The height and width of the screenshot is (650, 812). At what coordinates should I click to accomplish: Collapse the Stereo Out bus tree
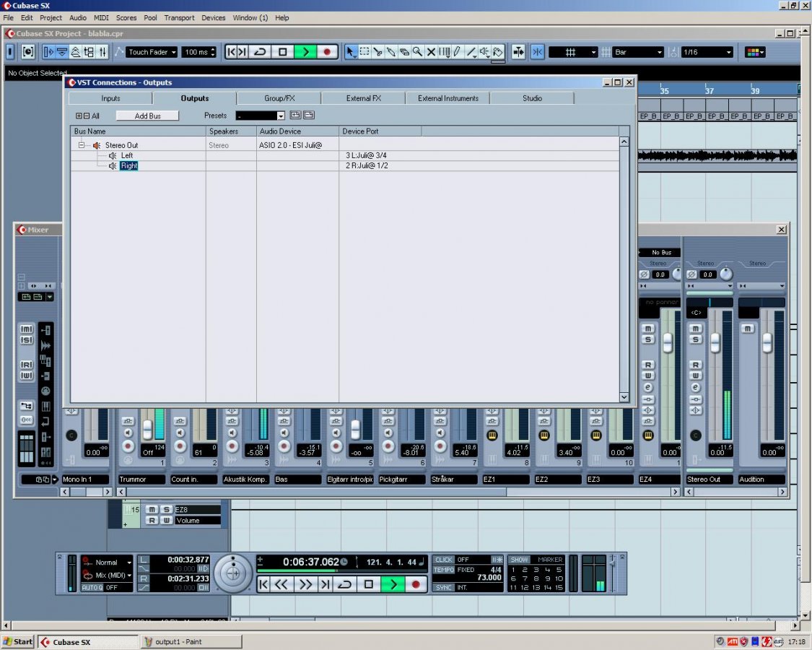pyautogui.click(x=82, y=145)
